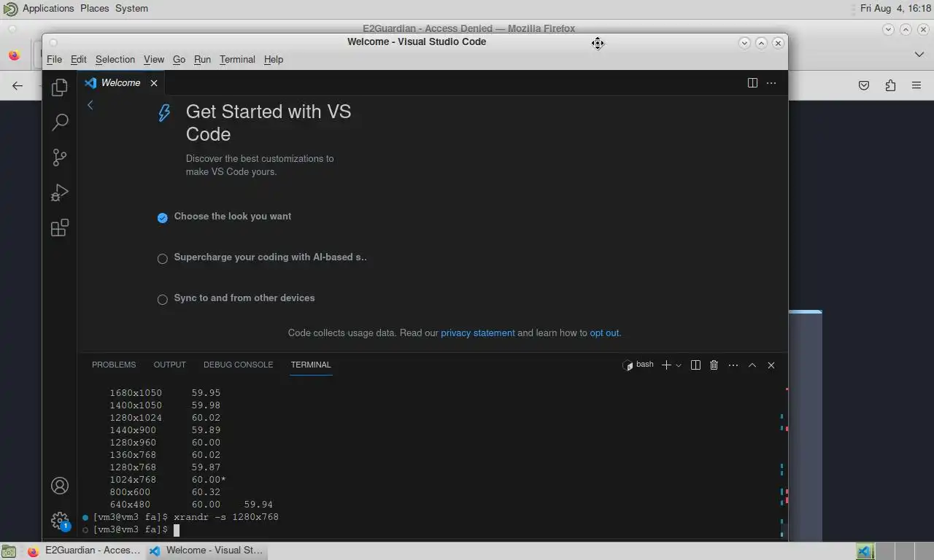Open the View menu

[x=154, y=60]
